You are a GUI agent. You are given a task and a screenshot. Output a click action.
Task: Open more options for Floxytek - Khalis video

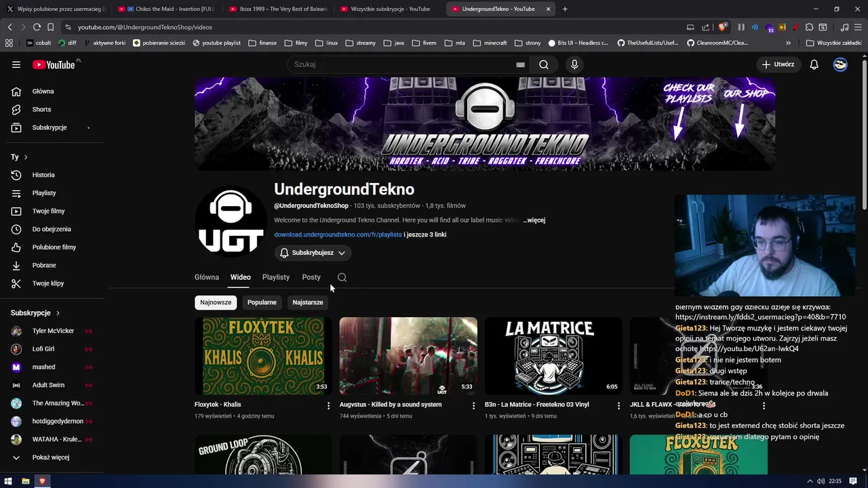328,405
